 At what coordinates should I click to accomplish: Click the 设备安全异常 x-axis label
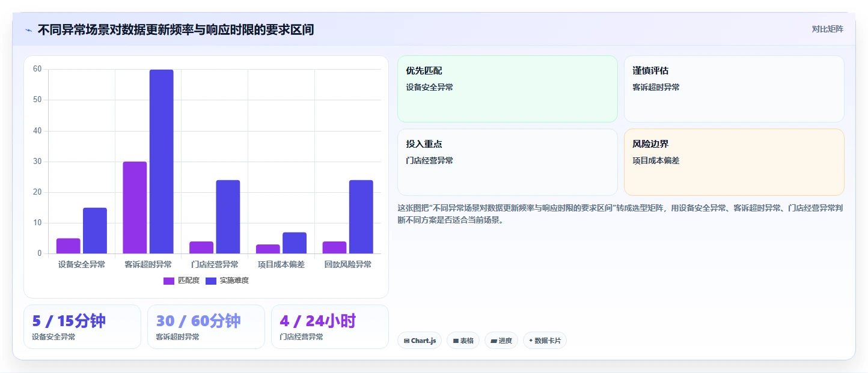click(x=82, y=264)
